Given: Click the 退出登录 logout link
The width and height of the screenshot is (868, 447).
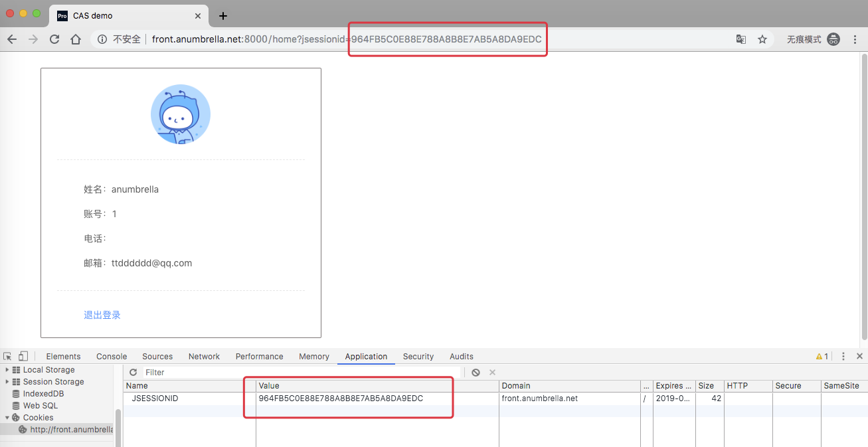Looking at the screenshot, I should 102,314.
